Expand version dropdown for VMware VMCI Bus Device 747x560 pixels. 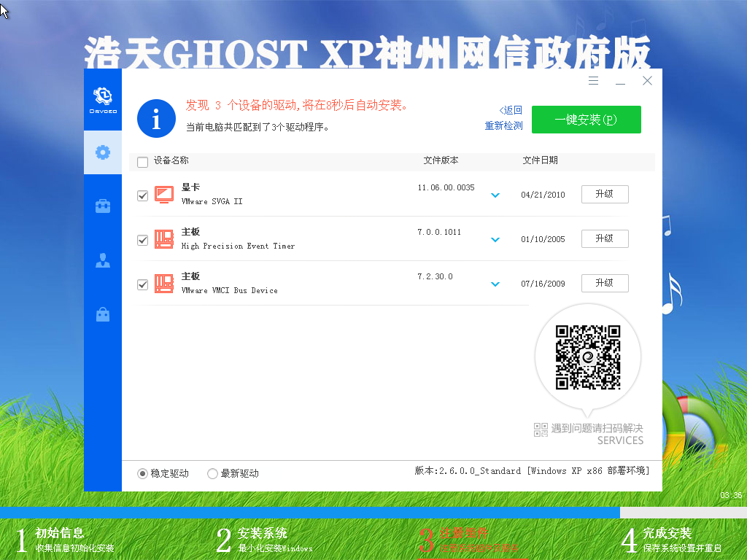click(495, 284)
